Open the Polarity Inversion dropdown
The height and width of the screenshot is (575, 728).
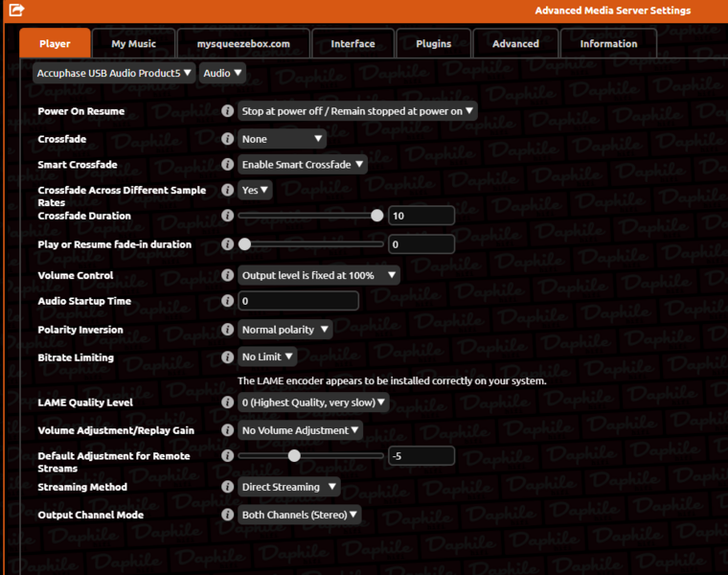click(284, 330)
